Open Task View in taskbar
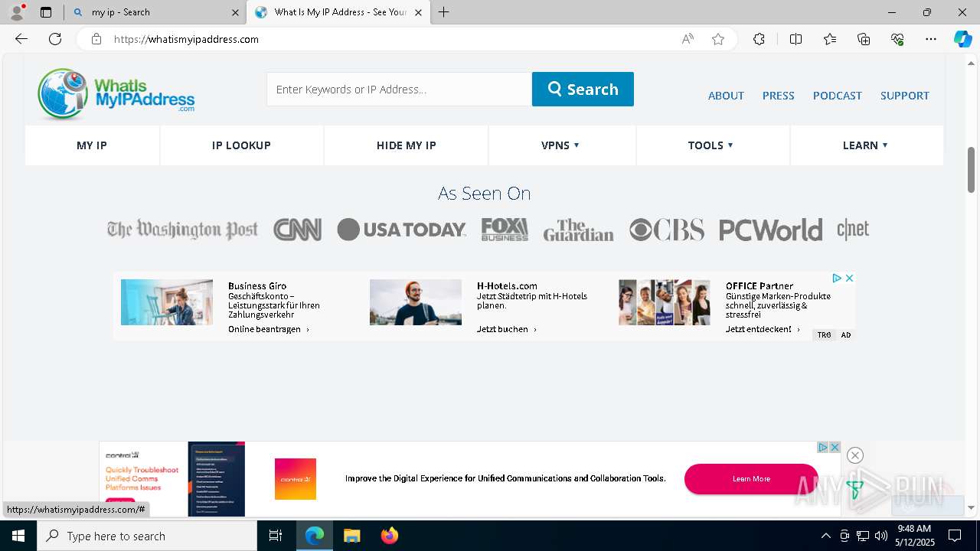The width and height of the screenshot is (980, 551). [x=276, y=536]
